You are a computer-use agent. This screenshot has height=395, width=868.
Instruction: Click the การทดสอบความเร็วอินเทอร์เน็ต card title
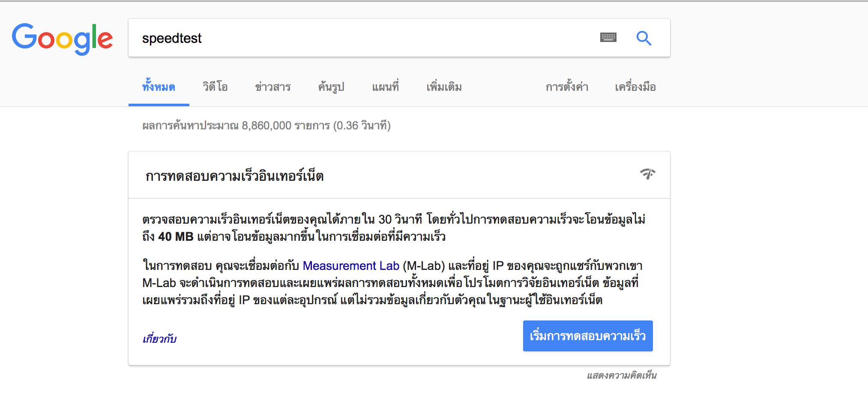click(x=234, y=176)
